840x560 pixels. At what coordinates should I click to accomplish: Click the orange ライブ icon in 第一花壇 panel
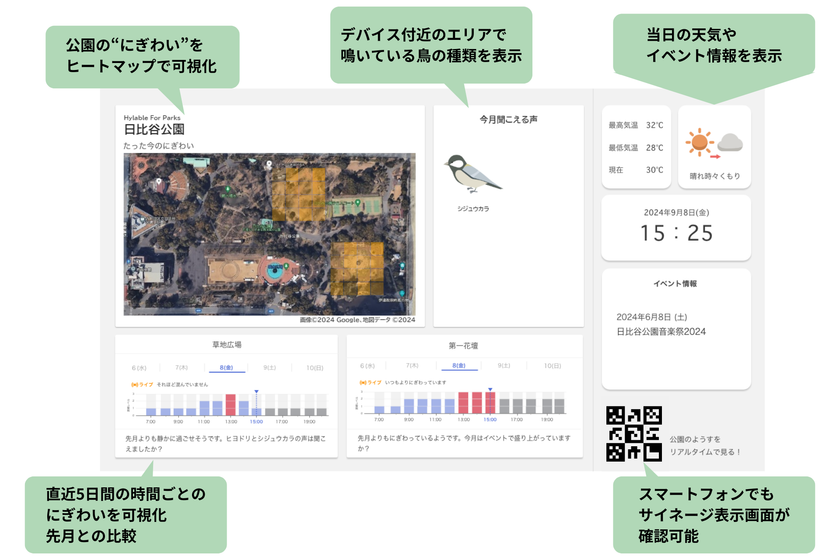pos(363,383)
